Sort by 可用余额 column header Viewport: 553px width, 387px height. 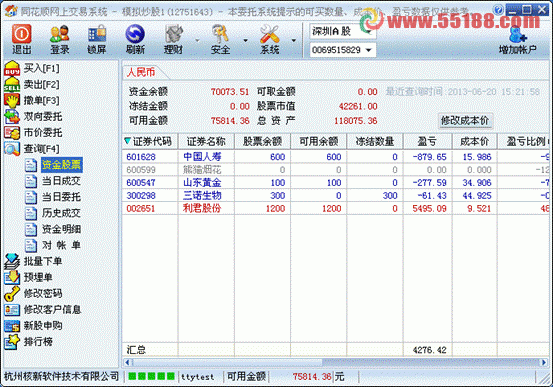click(318, 141)
